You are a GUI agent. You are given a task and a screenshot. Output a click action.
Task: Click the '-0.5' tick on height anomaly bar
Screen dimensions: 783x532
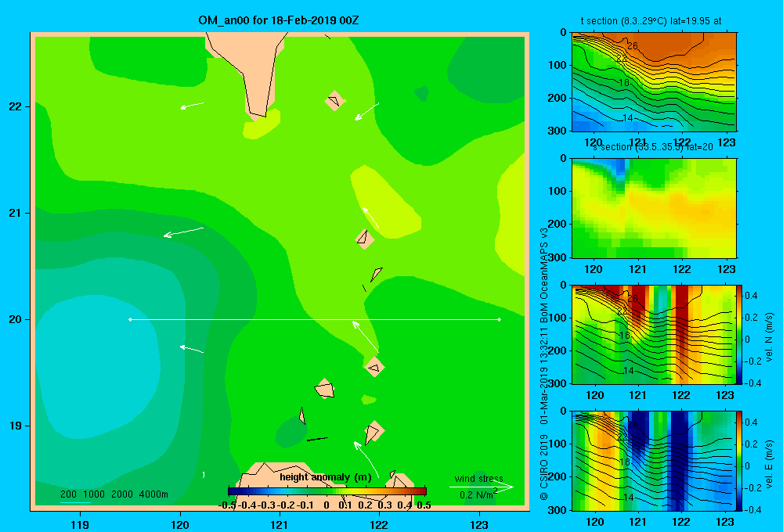pos(227,505)
